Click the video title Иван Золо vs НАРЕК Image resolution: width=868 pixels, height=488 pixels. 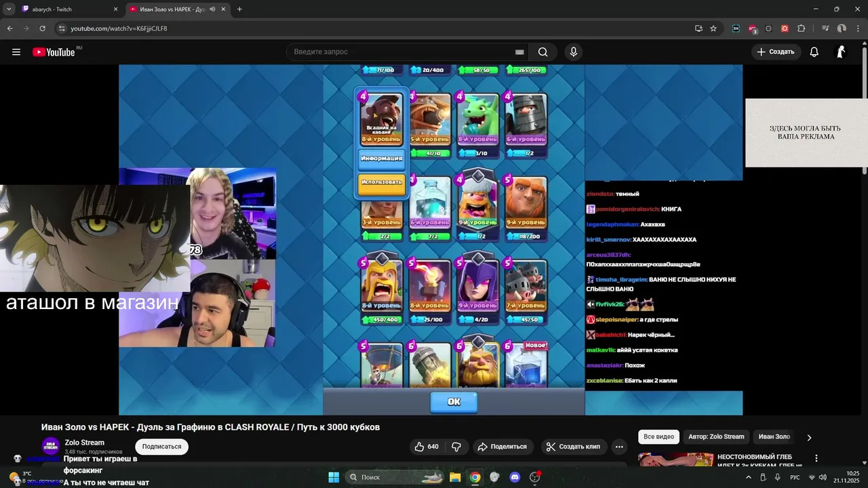click(x=210, y=427)
